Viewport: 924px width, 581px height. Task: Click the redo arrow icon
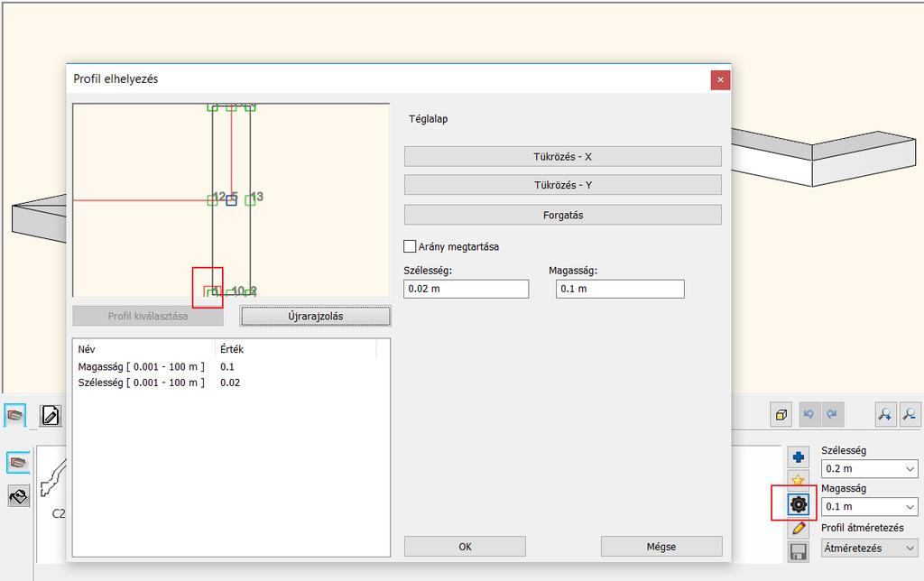(x=832, y=415)
